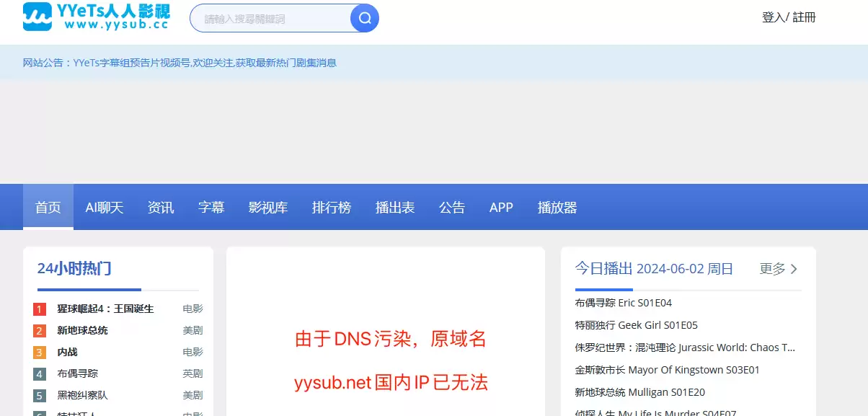Open 布偶寻踪 Eric S01E04 episode
Viewport: 868px width, 416px height.
click(x=624, y=303)
